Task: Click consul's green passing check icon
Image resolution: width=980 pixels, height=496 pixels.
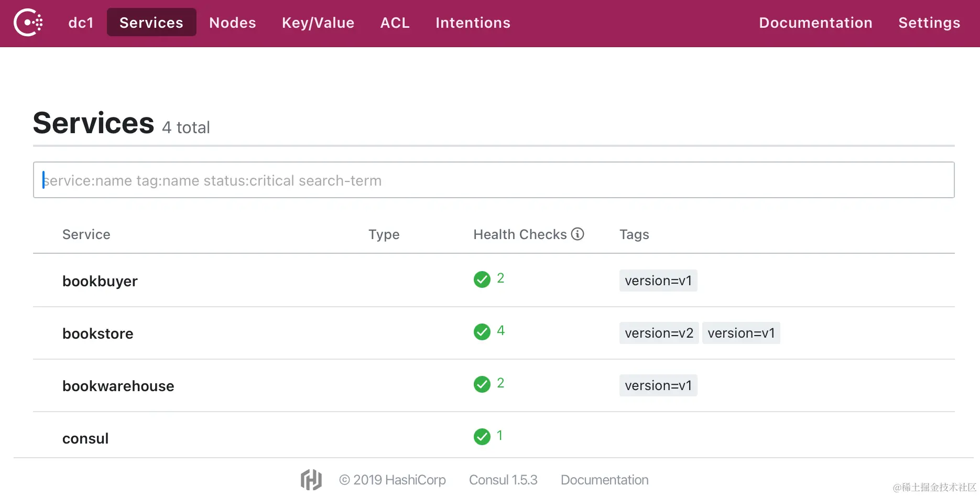Action: (x=482, y=436)
